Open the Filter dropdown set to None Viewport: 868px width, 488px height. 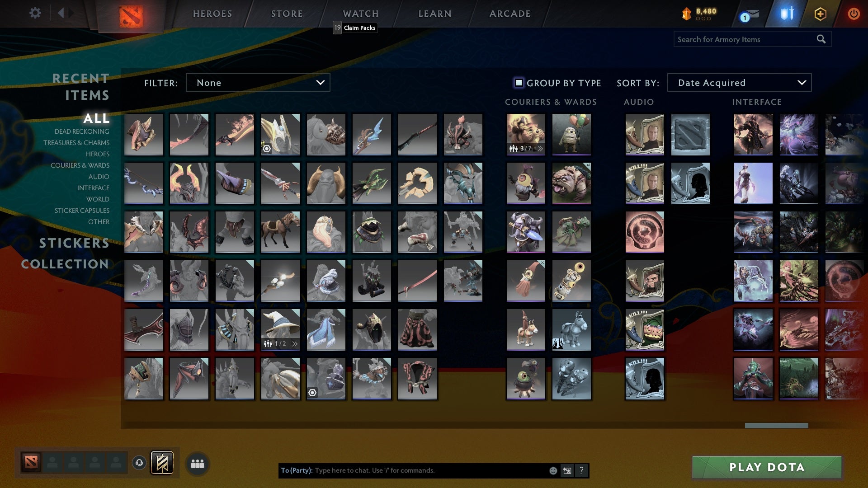(x=258, y=83)
